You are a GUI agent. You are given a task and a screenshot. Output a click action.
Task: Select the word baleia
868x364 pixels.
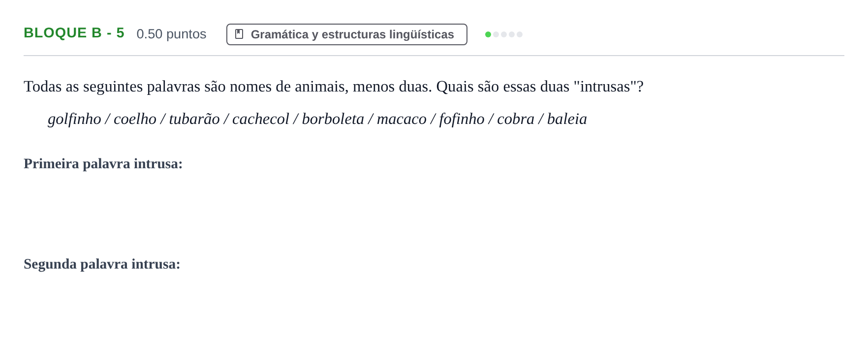pos(567,119)
